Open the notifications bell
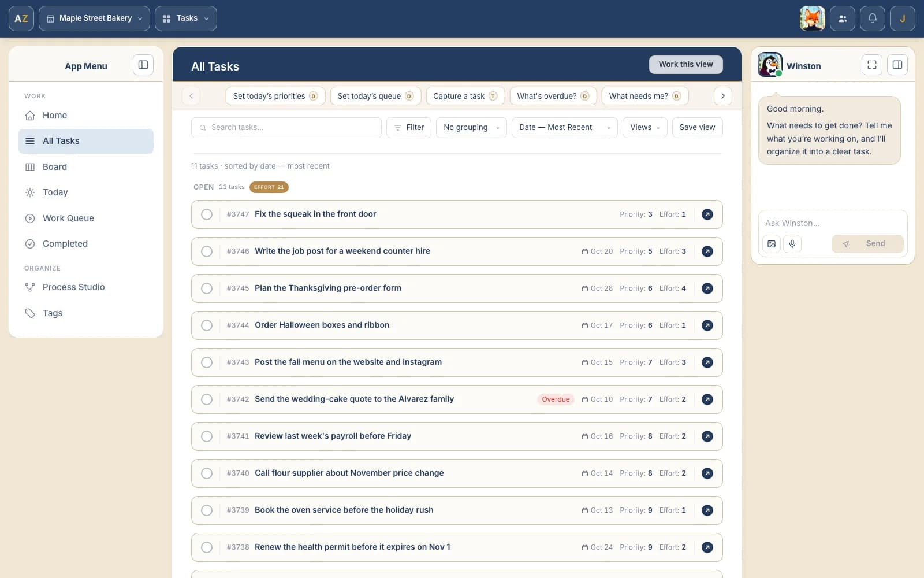924x578 pixels. tap(873, 18)
